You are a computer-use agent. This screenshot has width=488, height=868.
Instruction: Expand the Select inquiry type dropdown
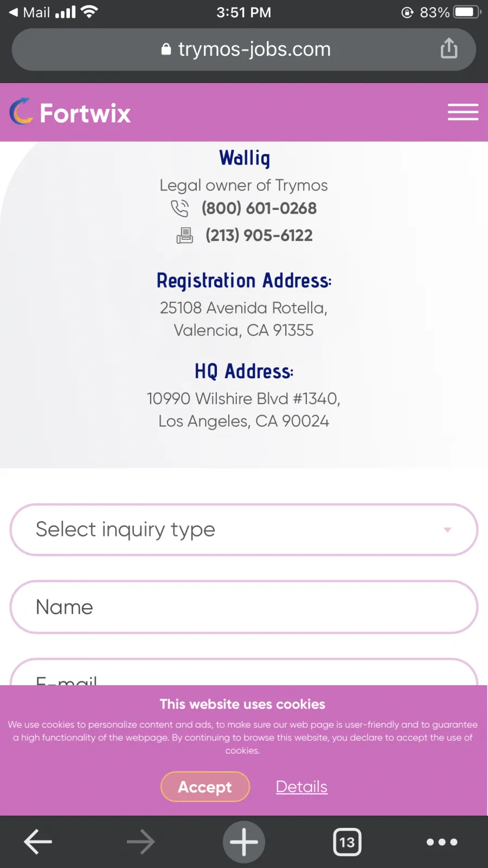click(244, 529)
